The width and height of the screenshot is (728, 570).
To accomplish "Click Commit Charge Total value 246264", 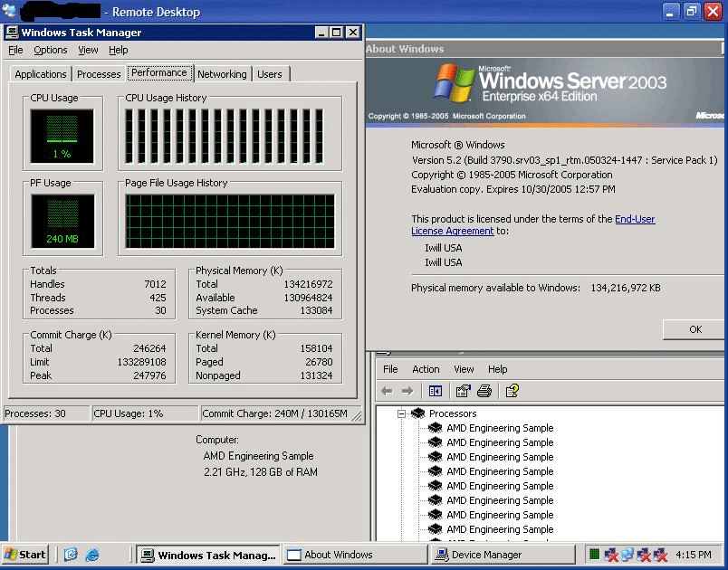I will click(x=149, y=348).
